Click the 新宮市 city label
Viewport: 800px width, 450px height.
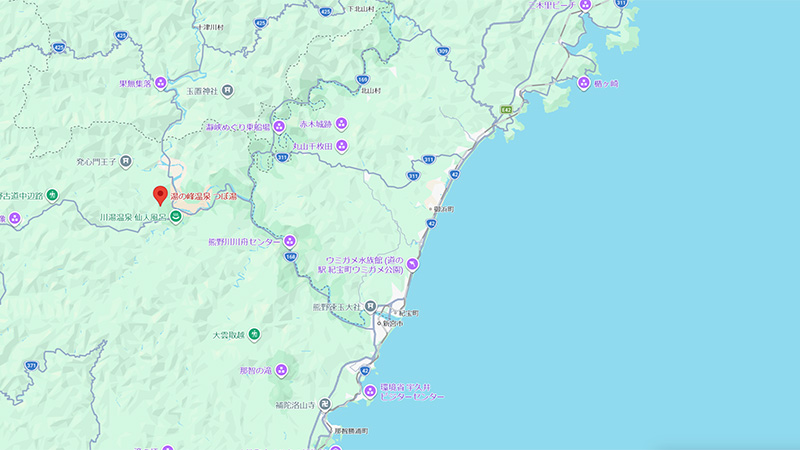coord(388,325)
